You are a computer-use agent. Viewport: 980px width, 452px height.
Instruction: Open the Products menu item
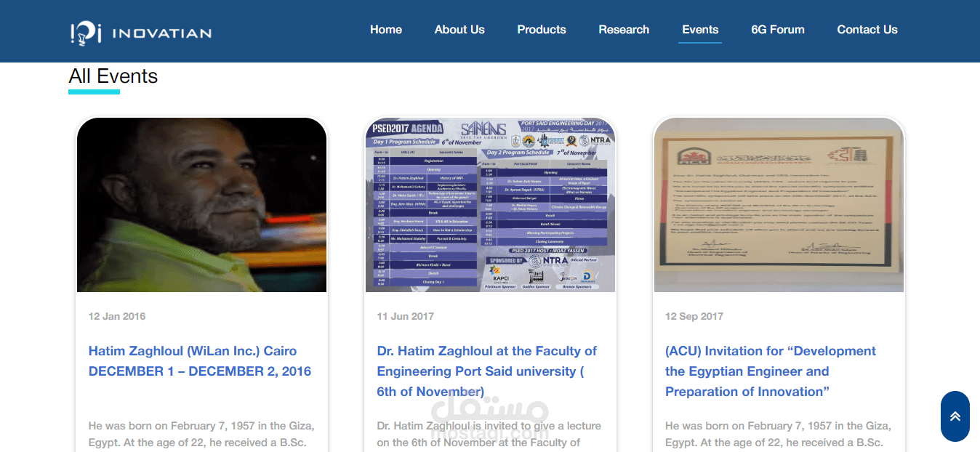pos(542,30)
